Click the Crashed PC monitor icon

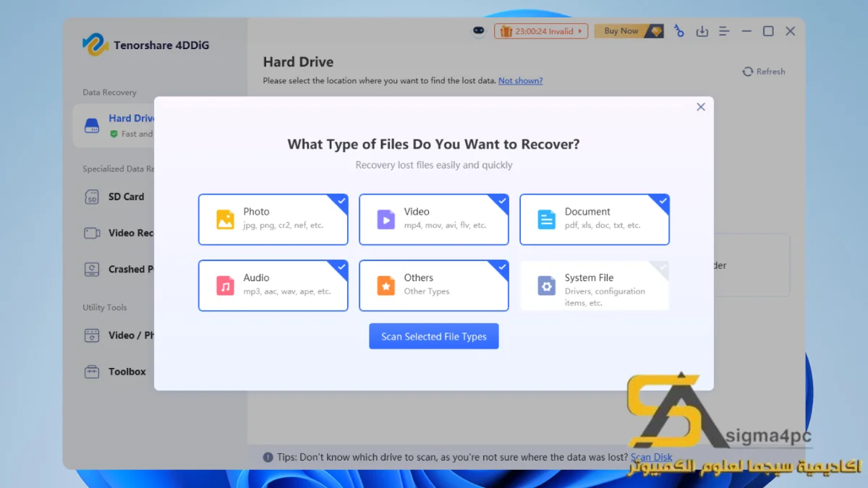click(92, 269)
